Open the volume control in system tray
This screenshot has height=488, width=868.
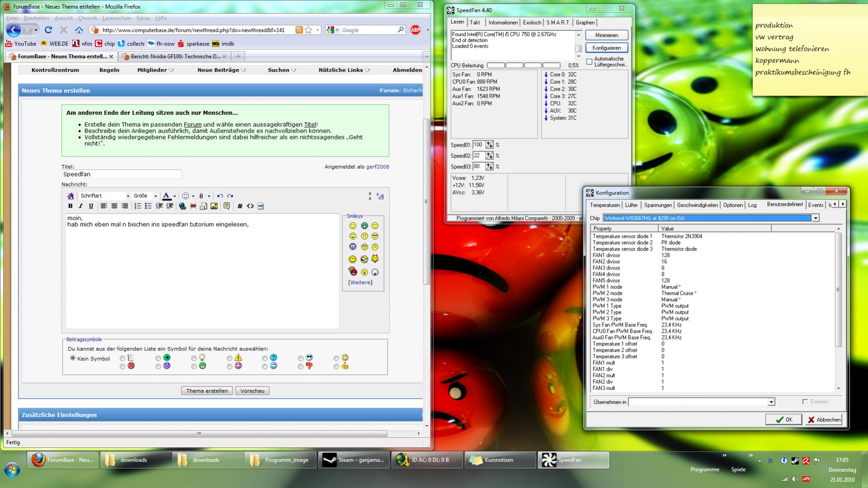[795, 479]
